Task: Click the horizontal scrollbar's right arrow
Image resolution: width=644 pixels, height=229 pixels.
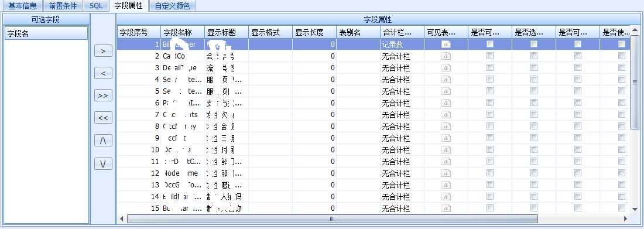Action: 626,219
